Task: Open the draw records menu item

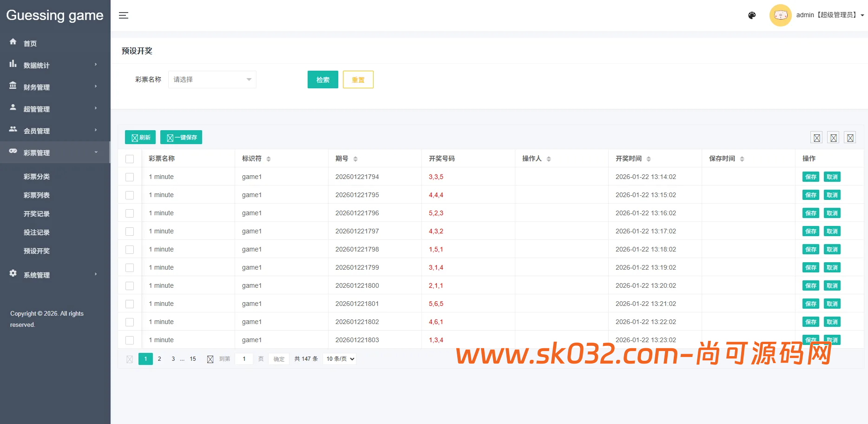Action: tap(37, 214)
